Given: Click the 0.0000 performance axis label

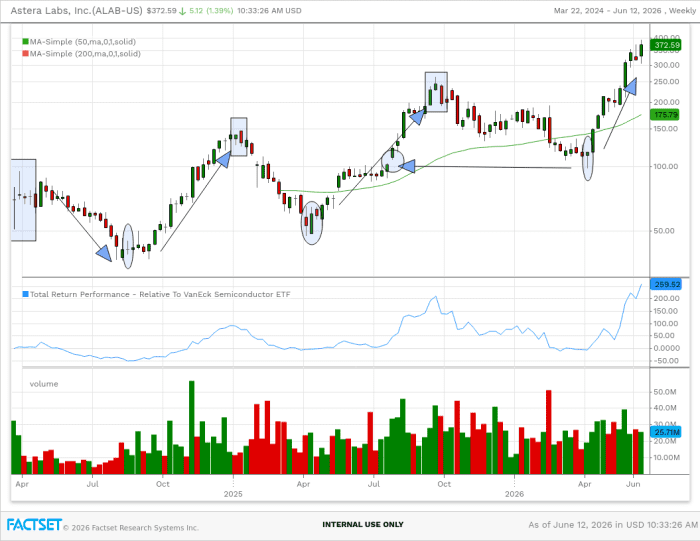Looking at the screenshot, I should click(x=667, y=348).
